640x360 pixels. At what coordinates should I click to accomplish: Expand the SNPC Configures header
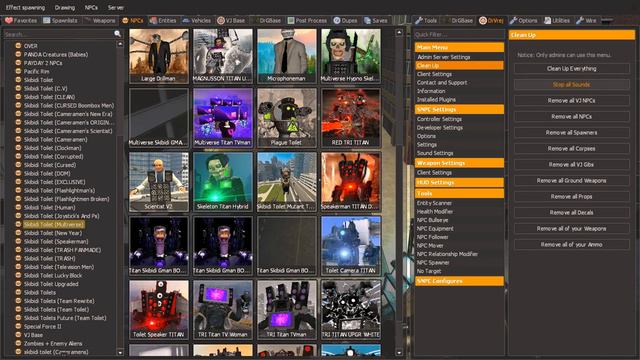pos(459,281)
